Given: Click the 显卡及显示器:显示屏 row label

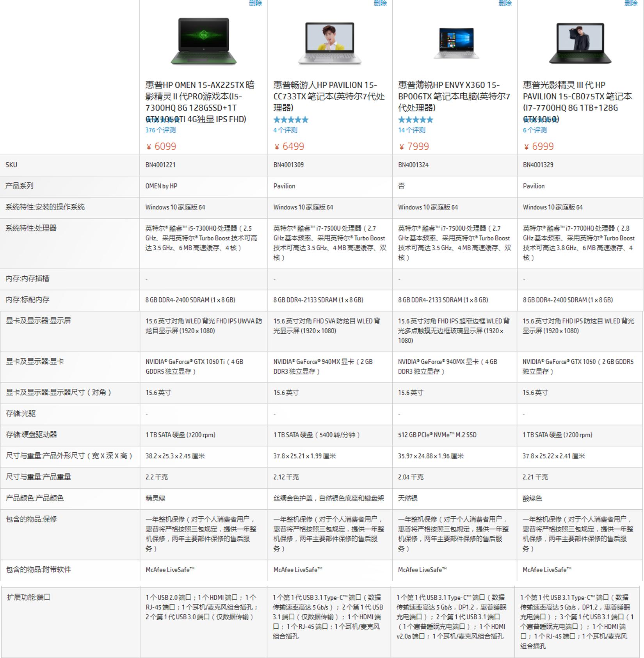Looking at the screenshot, I should coord(38,320).
